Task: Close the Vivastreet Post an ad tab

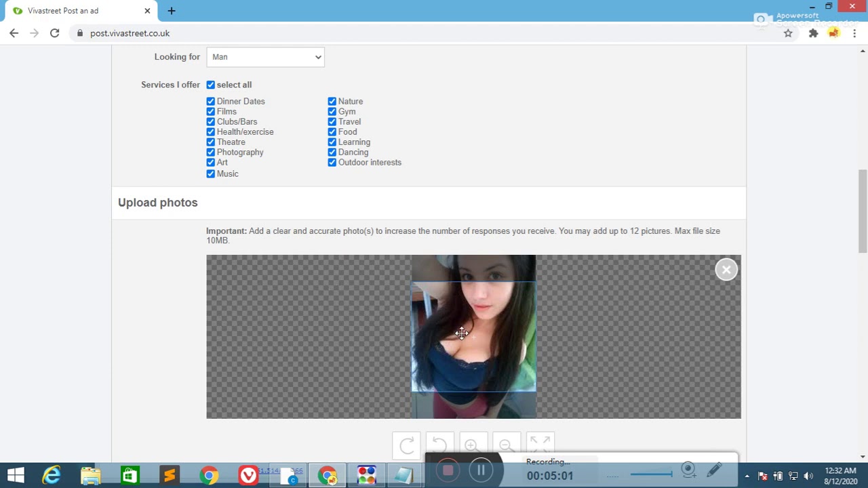Action: pyautogui.click(x=147, y=11)
